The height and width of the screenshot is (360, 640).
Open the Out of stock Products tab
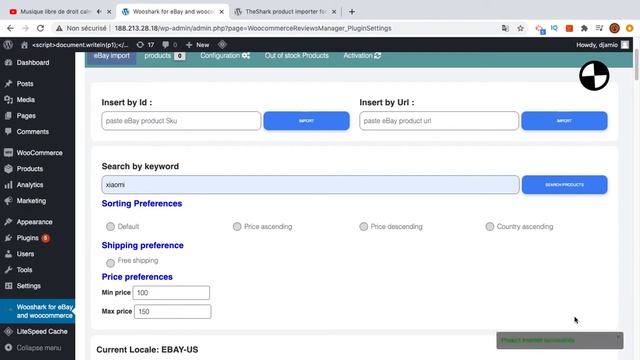296,56
